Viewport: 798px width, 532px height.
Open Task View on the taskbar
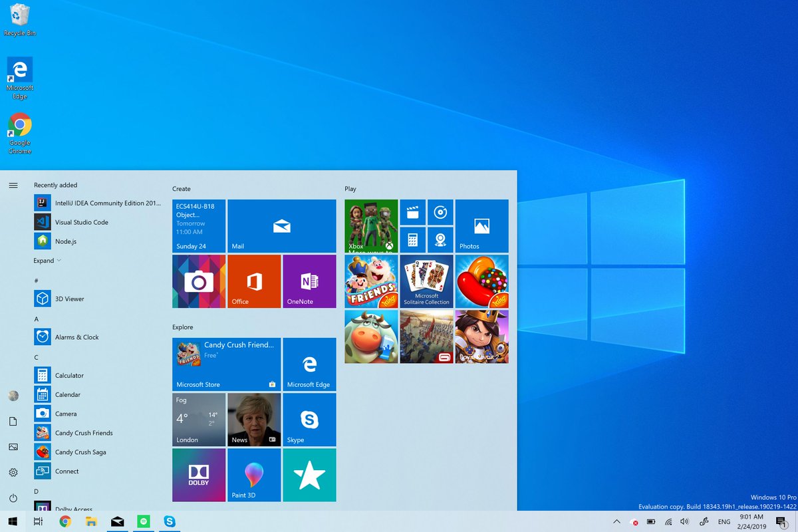pyautogui.click(x=39, y=521)
